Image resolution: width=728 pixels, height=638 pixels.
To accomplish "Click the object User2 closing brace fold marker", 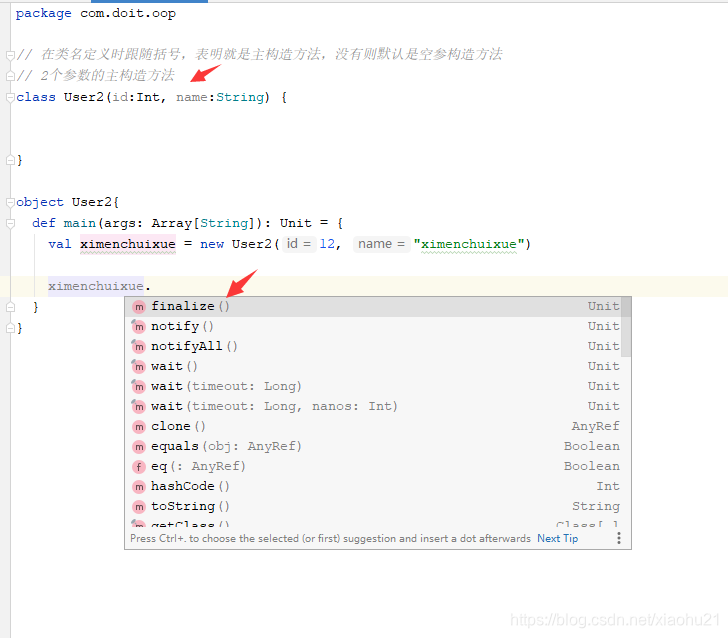I will 10,328.
